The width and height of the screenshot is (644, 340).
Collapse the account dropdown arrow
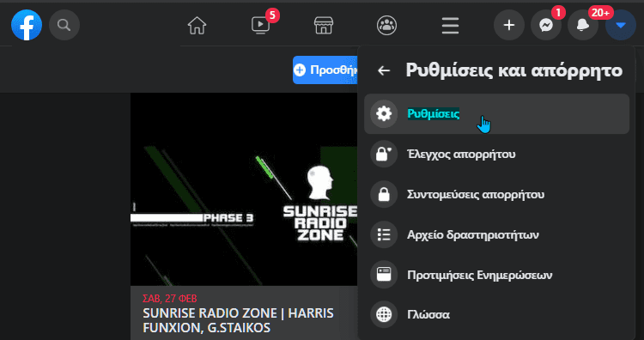coord(621,25)
